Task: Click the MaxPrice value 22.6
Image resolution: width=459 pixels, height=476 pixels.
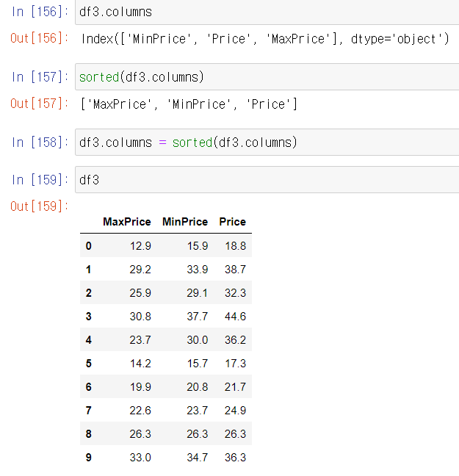Action: 140,411
